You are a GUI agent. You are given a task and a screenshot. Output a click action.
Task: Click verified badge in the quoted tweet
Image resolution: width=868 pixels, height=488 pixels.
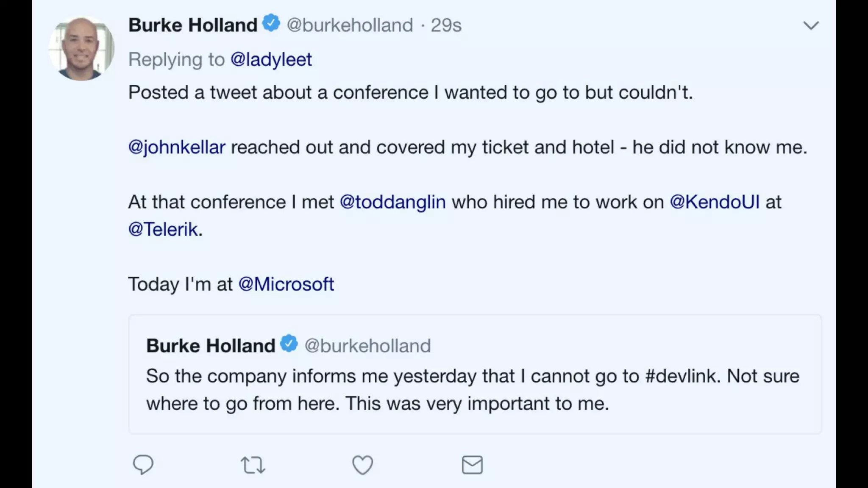coord(289,344)
